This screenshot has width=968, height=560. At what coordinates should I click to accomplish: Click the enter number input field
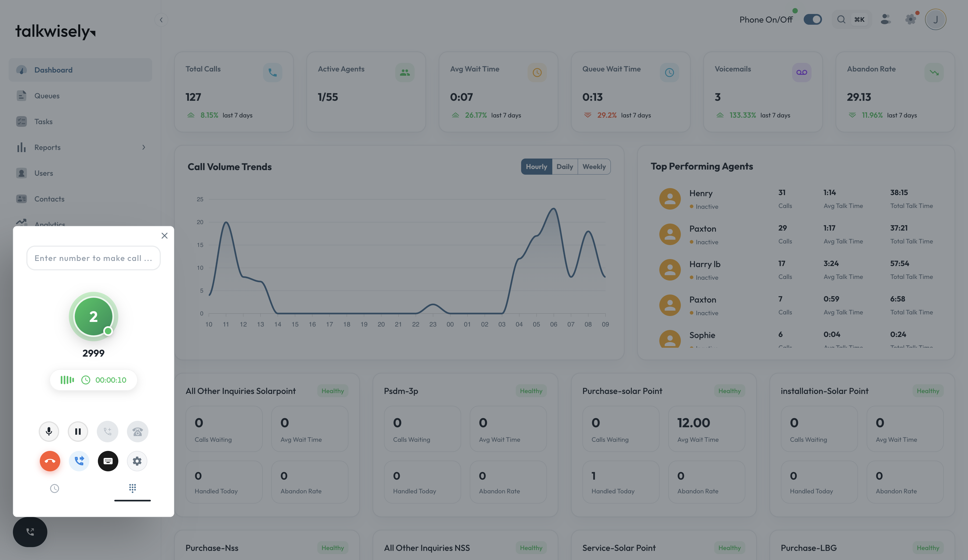(x=93, y=258)
